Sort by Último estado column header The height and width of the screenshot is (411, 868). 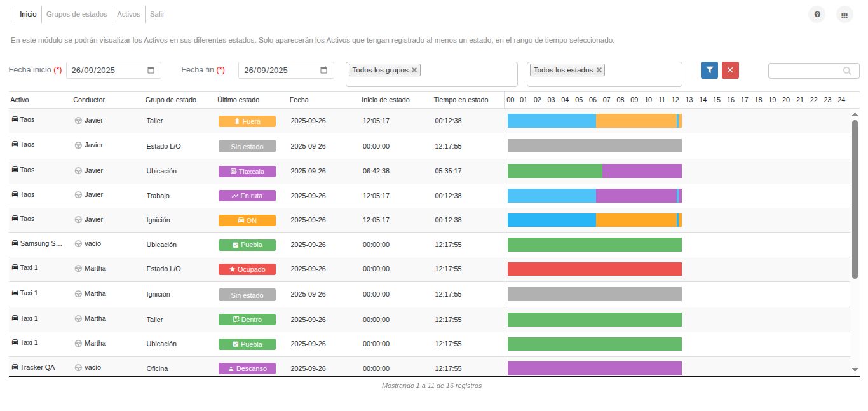coord(238,100)
